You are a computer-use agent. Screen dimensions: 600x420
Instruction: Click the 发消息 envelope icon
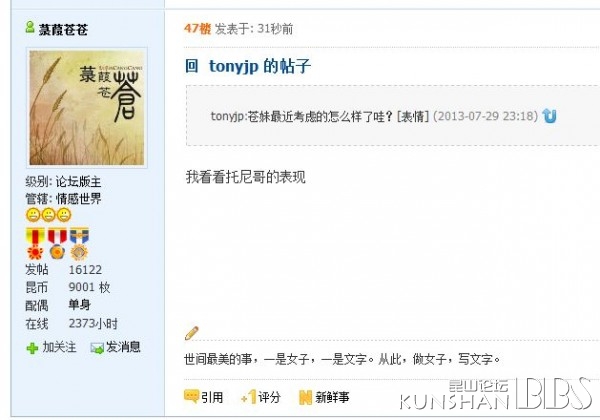pyautogui.click(x=97, y=348)
